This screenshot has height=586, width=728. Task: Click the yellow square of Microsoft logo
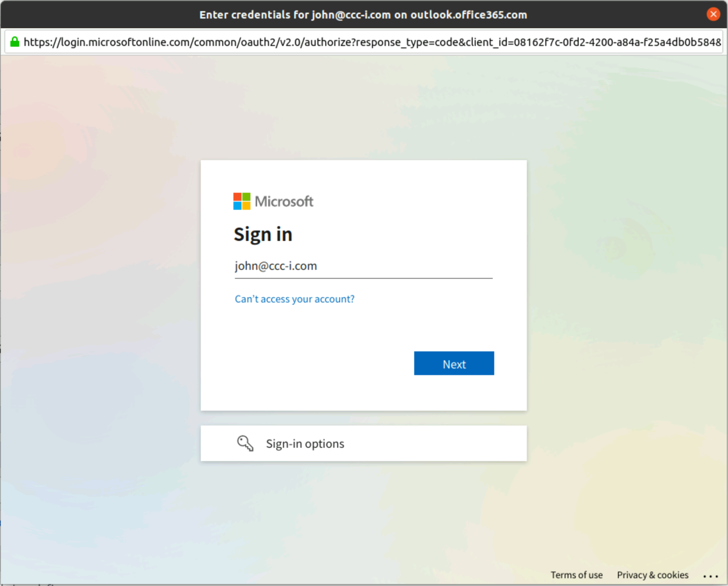tap(246, 206)
